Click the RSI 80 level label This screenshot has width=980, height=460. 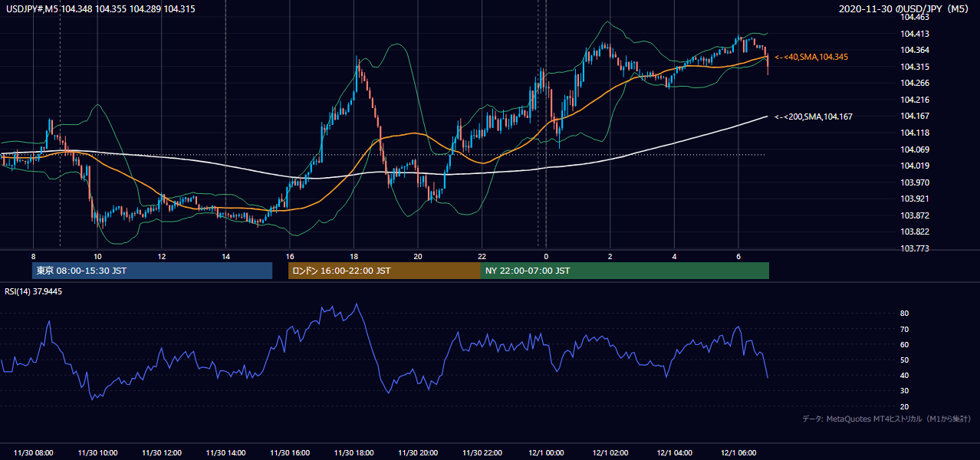click(x=904, y=314)
